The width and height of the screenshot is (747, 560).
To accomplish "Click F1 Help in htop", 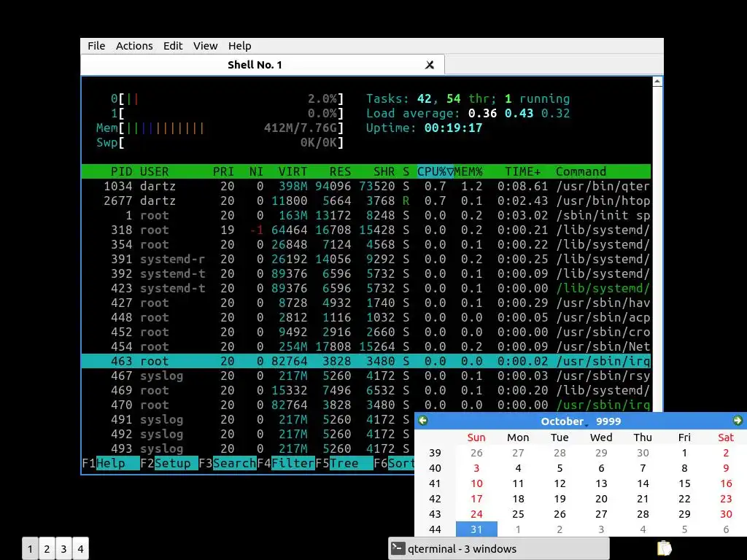I will pos(111,463).
